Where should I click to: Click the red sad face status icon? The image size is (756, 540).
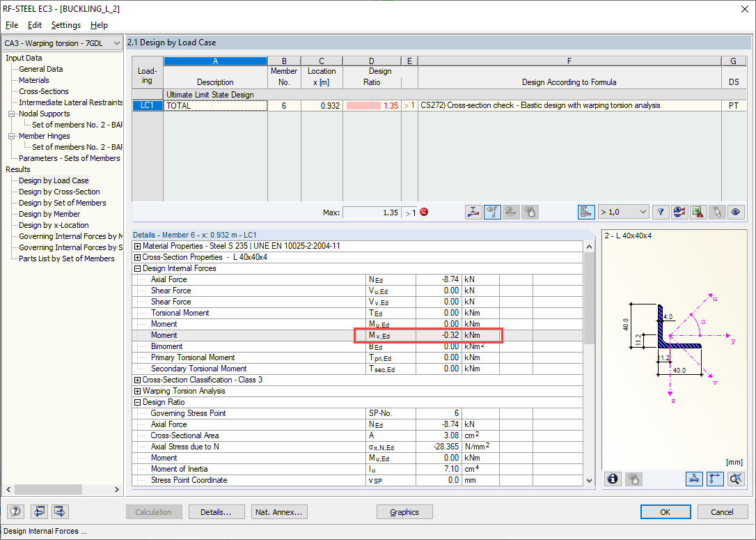(x=424, y=212)
